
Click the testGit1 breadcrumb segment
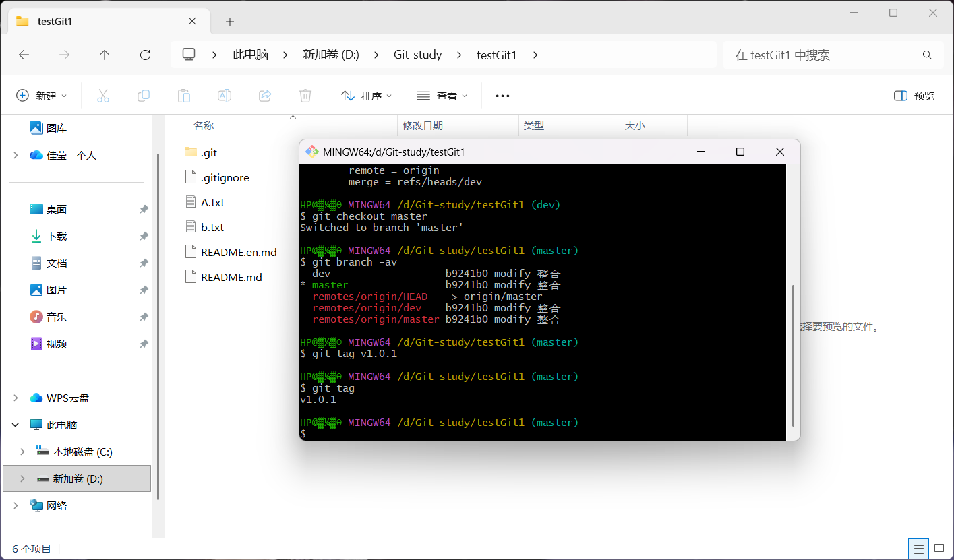click(496, 55)
